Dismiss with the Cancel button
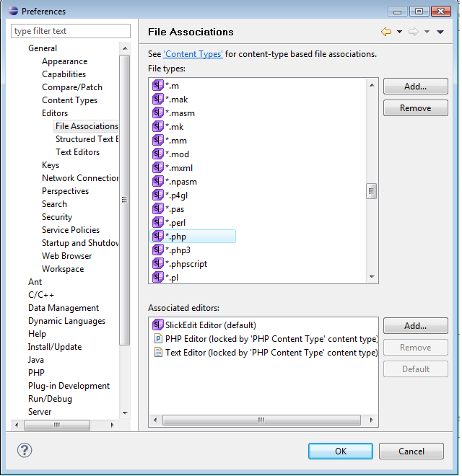This screenshot has width=462, height=476. click(411, 451)
